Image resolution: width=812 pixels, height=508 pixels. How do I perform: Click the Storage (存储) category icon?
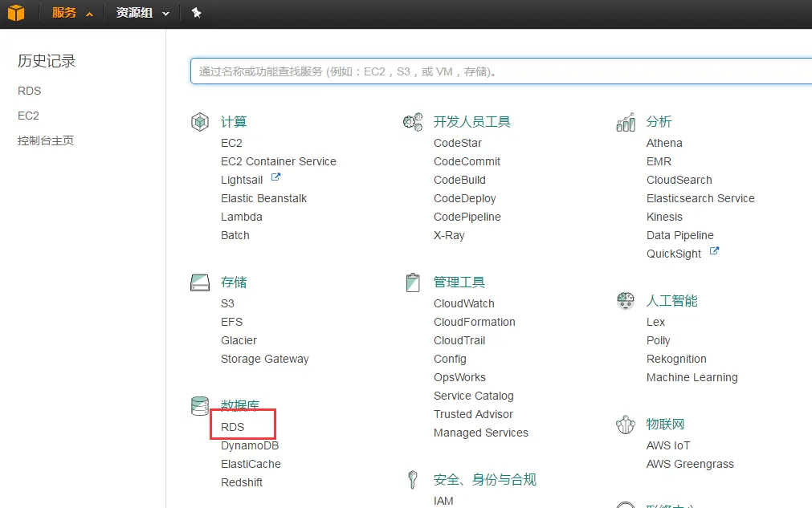point(200,282)
